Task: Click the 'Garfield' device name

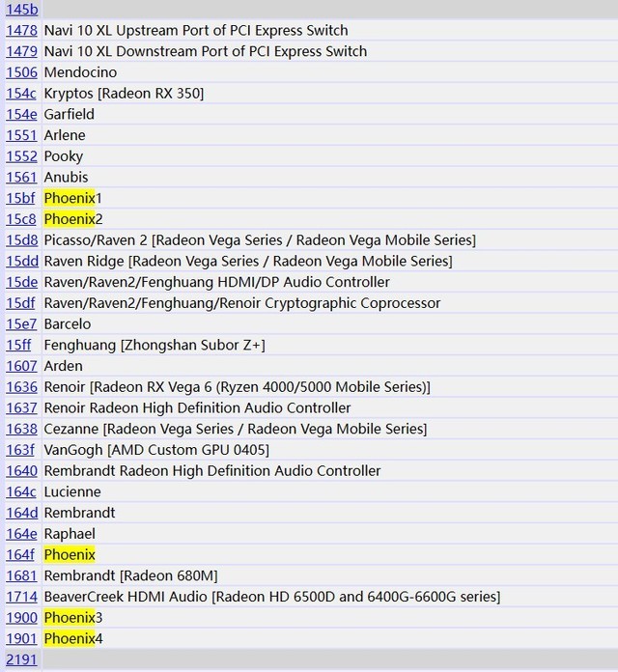Action: pos(70,115)
